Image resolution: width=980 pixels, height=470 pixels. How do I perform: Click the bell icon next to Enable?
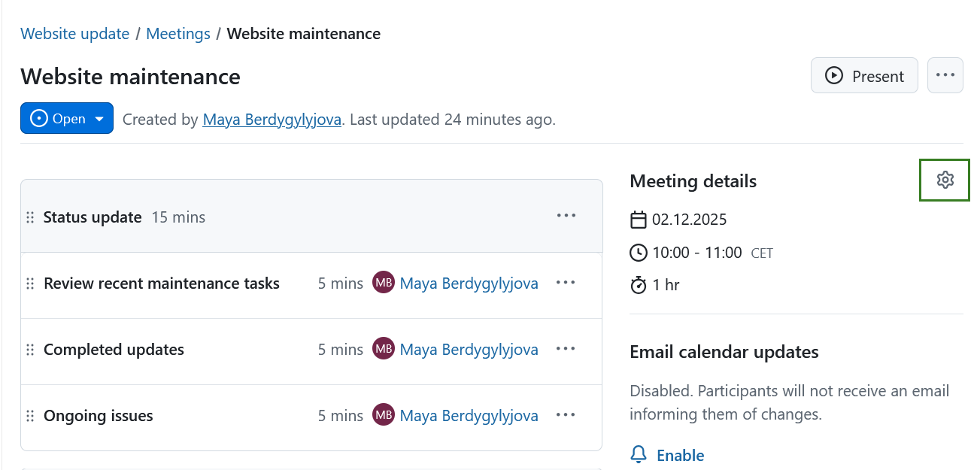tap(639, 454)
